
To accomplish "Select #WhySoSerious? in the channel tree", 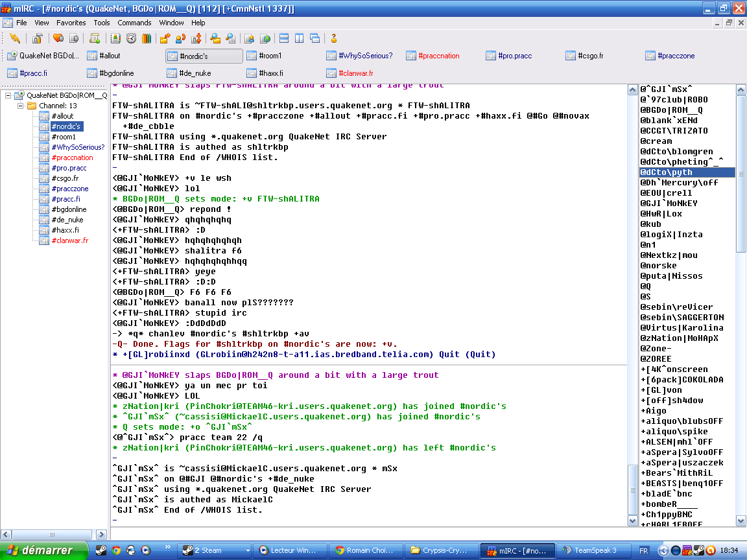I will pos(78,147).
